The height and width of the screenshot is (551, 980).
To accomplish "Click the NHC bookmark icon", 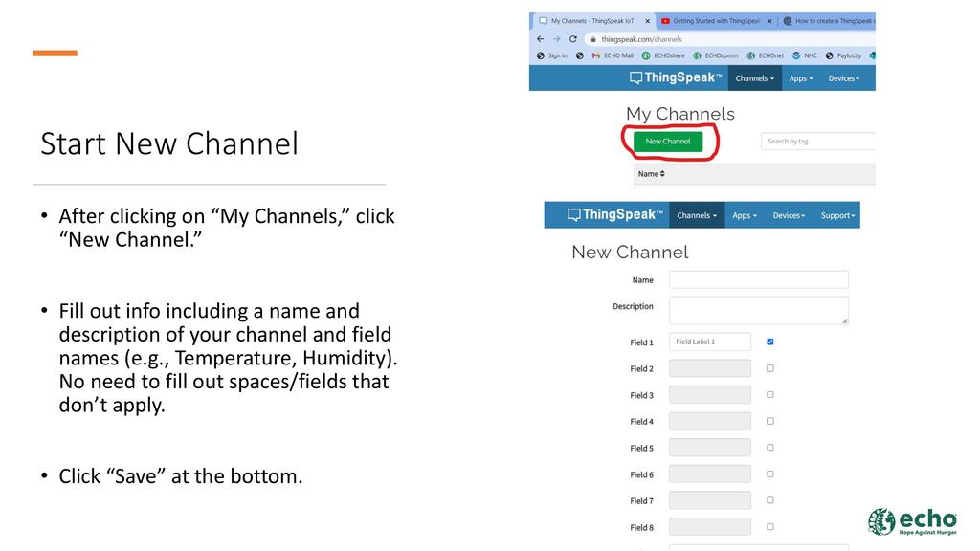I will [x=795, y=55].
